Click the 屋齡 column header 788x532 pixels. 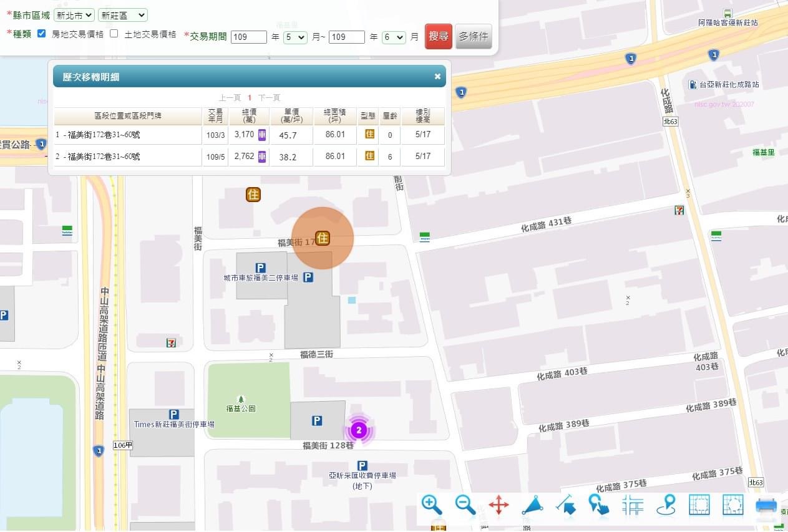pos(390,116)
